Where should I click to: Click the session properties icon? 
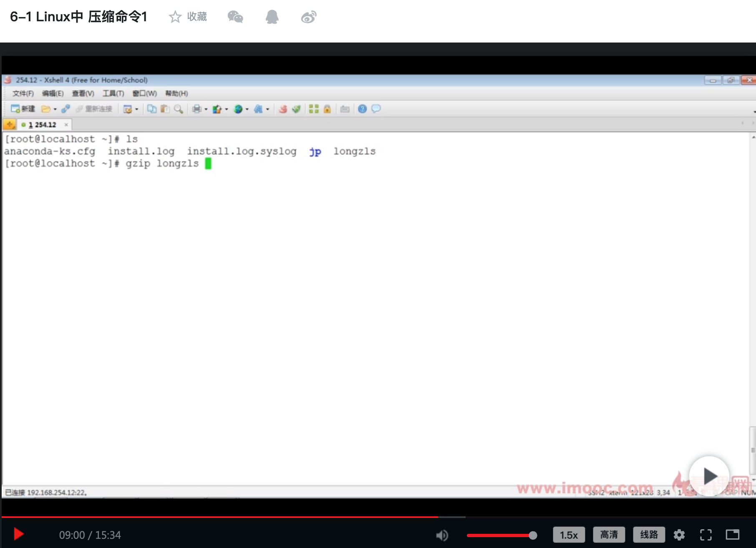pos(128,109)
